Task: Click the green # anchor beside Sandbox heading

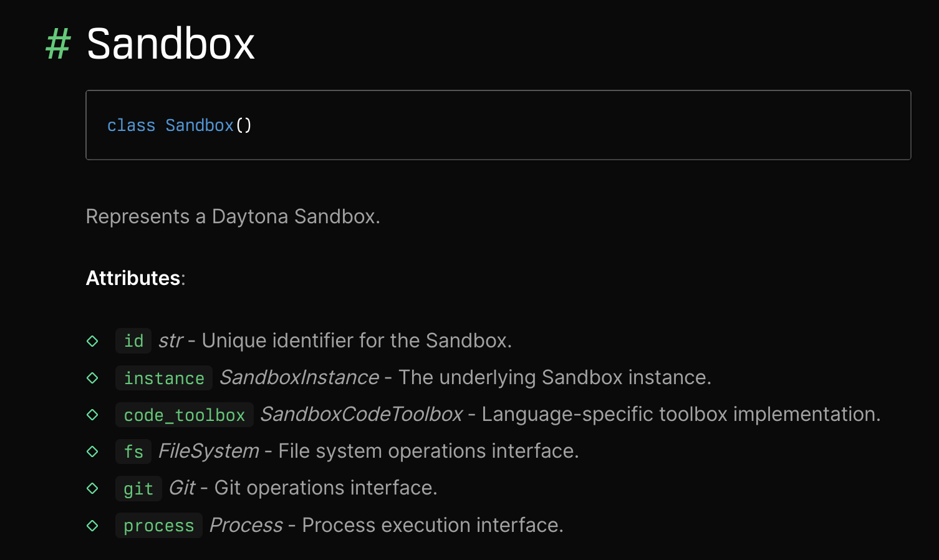Action: click(58, 44)
